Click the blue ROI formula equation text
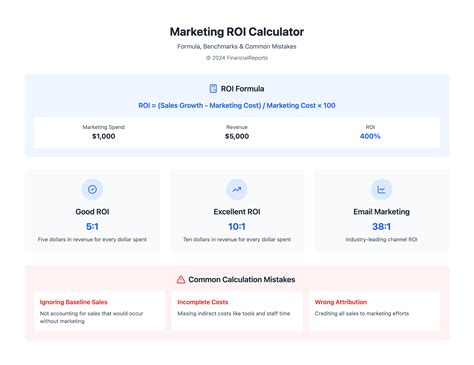This screenshot has width=474, height=365. (237, 105)
